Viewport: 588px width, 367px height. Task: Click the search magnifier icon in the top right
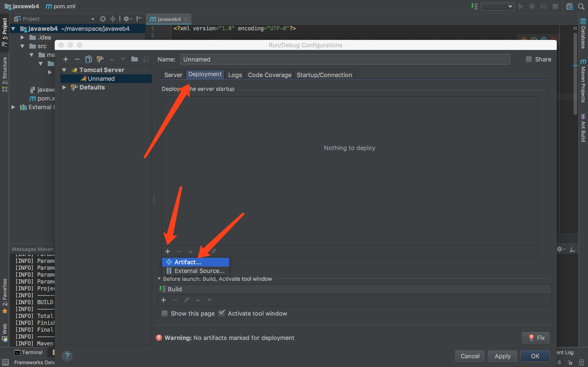[x=581, y=7]
